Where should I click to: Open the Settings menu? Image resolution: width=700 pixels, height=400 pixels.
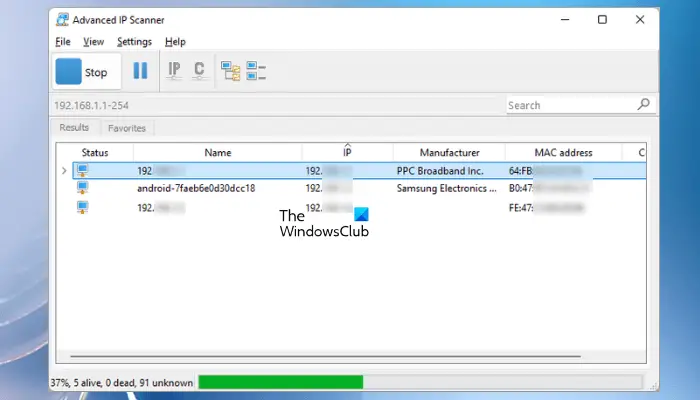coord(134,42)
